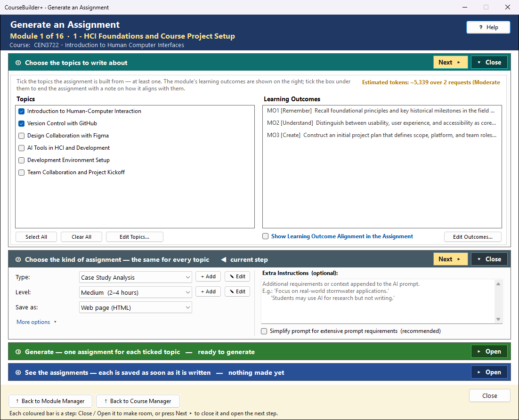Edit the selected Level option

[237, 291]
